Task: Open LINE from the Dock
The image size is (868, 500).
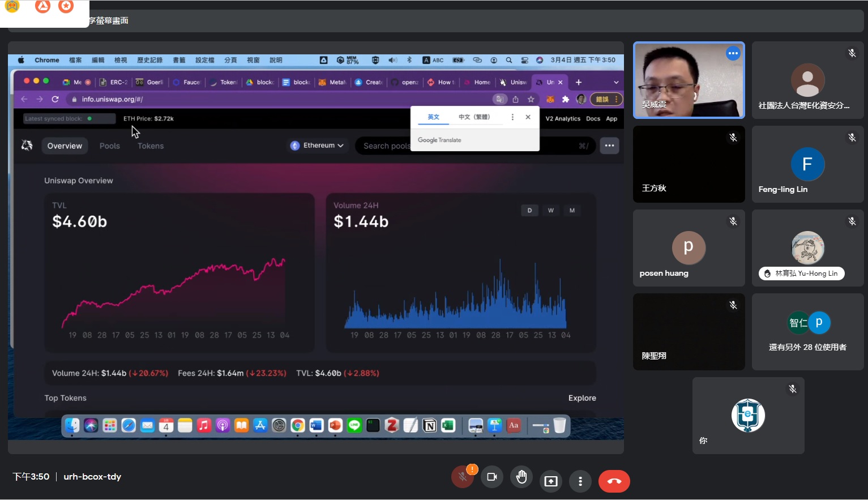Action: pyautogui.click(x=354, y=425)
